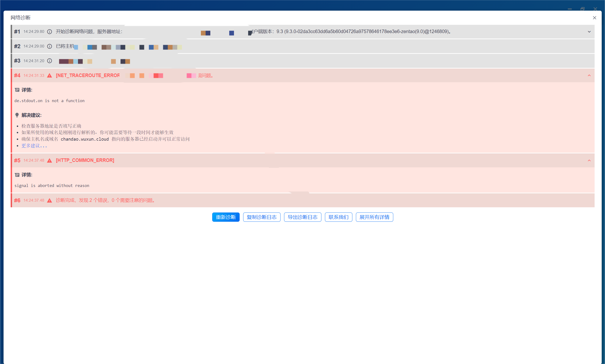605x364 pixels.
Task: Click the info icon on entry #3
Action: click(50, 61)
